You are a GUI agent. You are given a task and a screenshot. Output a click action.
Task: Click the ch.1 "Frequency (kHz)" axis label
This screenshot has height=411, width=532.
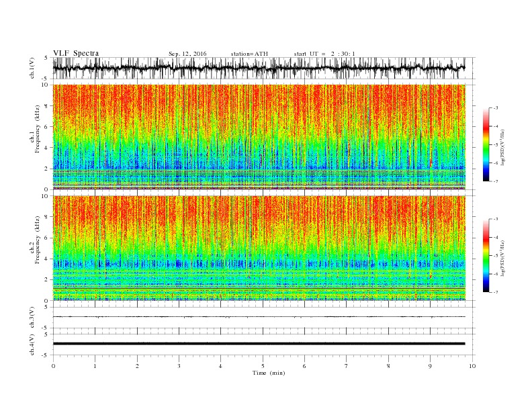click(x=37, y=129)
